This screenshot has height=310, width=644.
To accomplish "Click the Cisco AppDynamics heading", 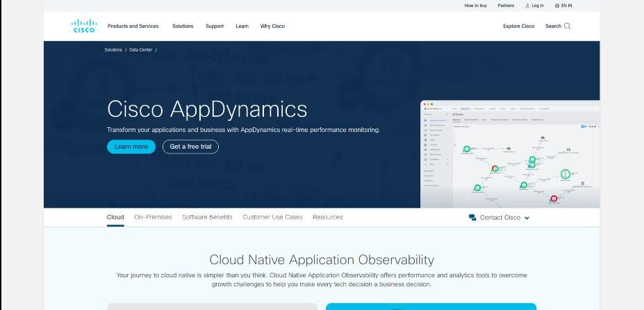I will [x=207, y=109].
